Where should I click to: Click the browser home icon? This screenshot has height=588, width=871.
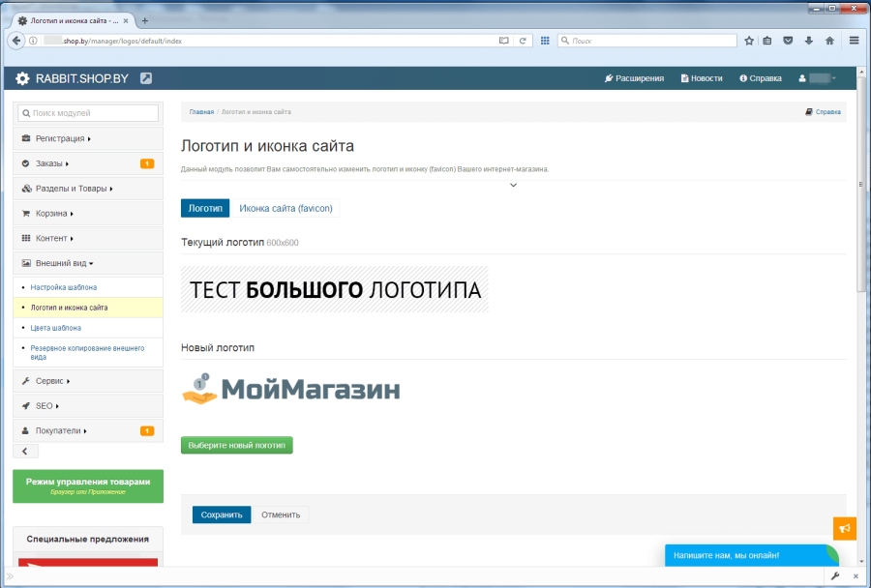click(829, 41)
